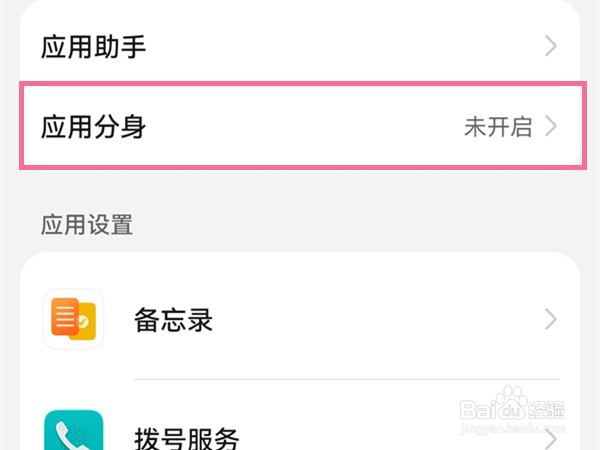The height and width of the screenshot is (450, 600).
Task: Expand 应用分身 using its right chevron
Action: coord(550,127)
